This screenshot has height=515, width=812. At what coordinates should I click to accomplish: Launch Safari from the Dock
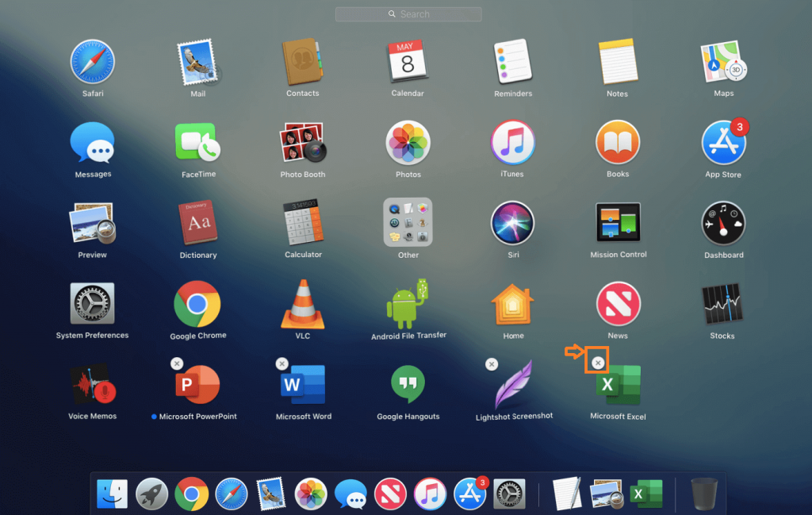[x=232, y=494]
